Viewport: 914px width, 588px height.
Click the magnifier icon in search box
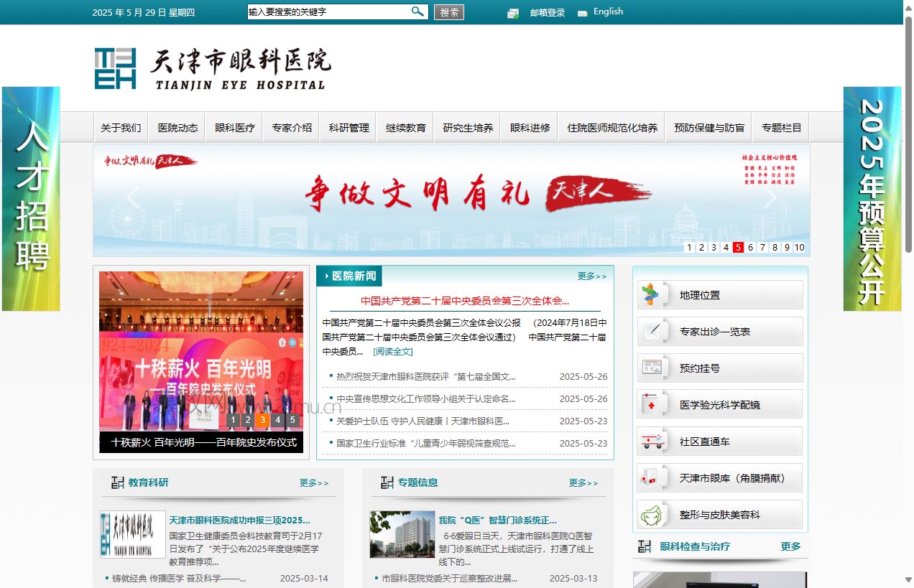[x=417, y=11]
